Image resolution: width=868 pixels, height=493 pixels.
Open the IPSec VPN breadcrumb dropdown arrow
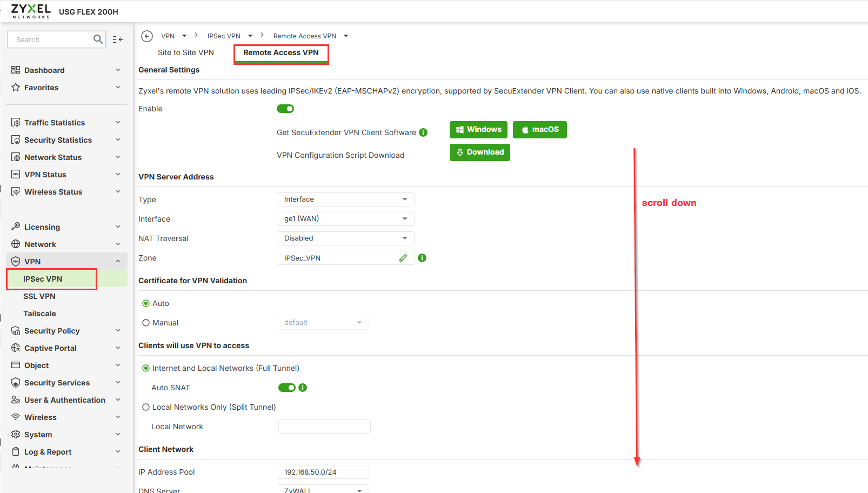[x=250, y=36]
